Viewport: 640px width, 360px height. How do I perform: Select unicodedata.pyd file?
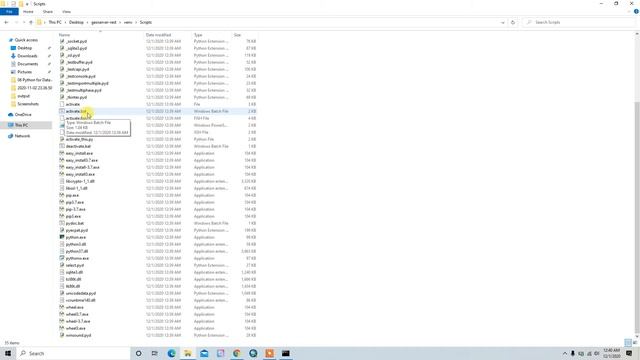click(x=81, y=293)
